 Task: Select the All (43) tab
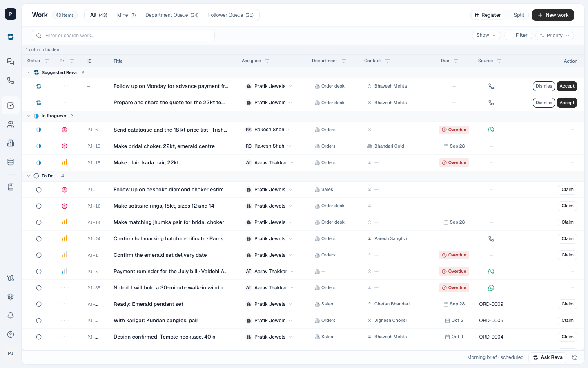[99, 15]
